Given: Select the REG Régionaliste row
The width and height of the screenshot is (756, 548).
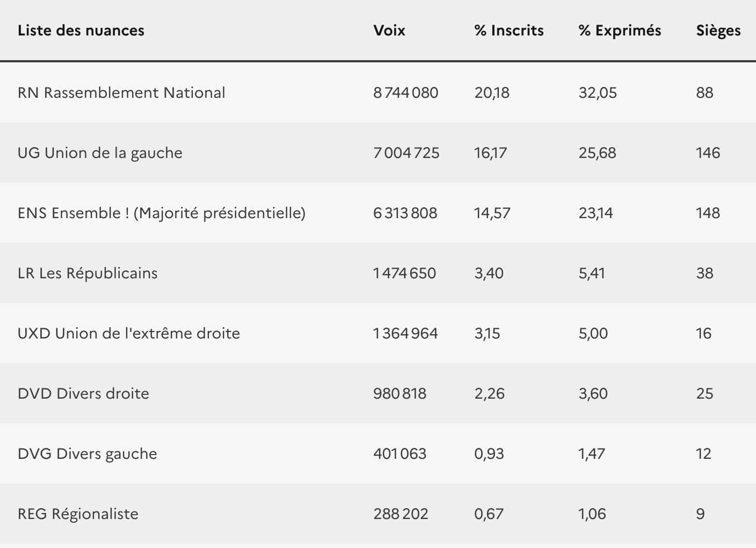Looking at the screenshot, I should point(78,514).
